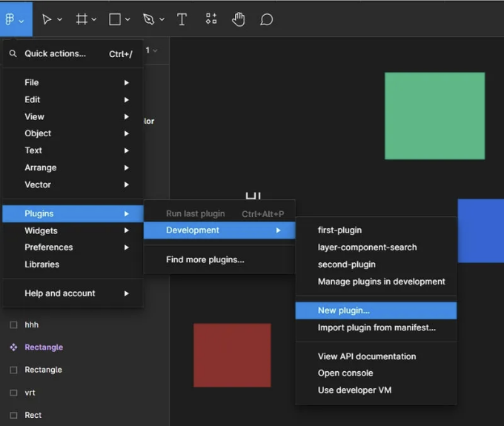Select the Hand tool icon
The width and height of the screenshot is (504, 426).
pyautogui.click(x=239, y=19)
